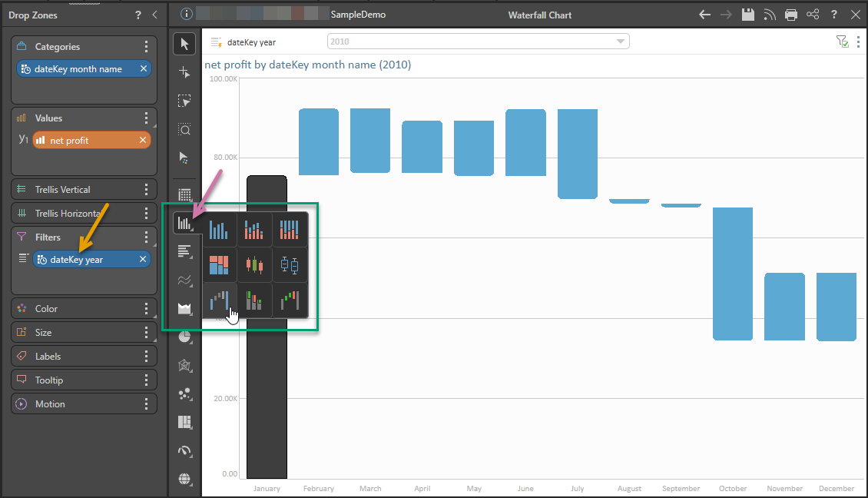Remove the net profit value chip
The image size is (868, 498).
143,140
